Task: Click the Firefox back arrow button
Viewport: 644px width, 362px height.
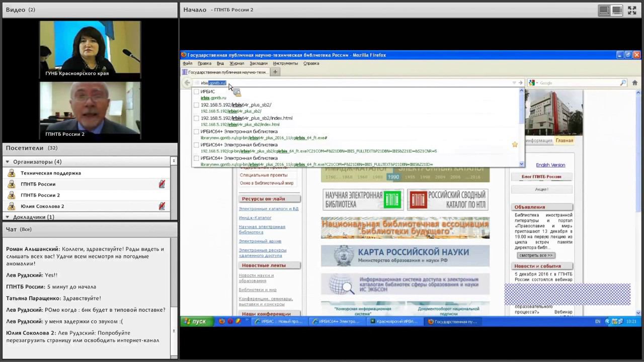Action: pos(187,83)
